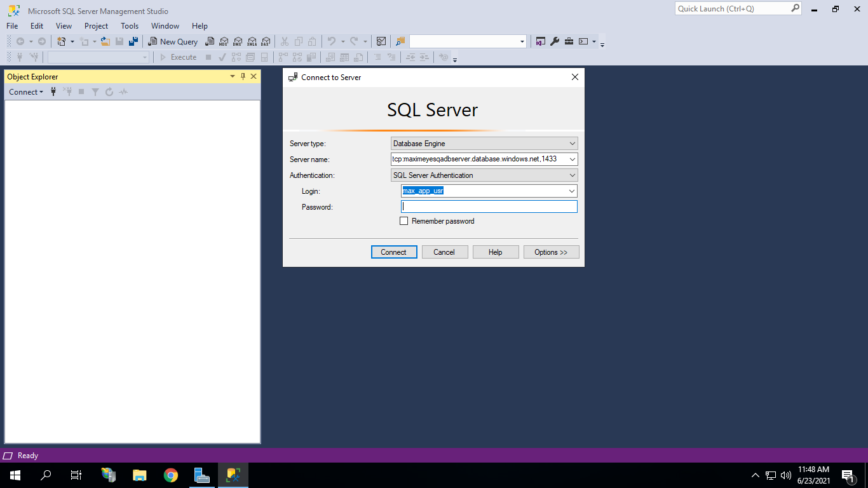Click the Redo arrow icon
This screenshot has height=488, width=868.
coord(354,41)
